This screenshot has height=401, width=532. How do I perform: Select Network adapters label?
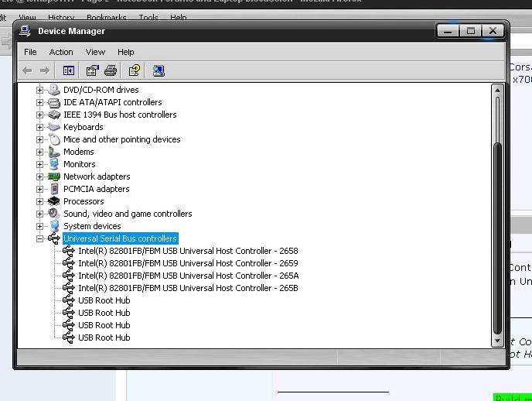97,177
